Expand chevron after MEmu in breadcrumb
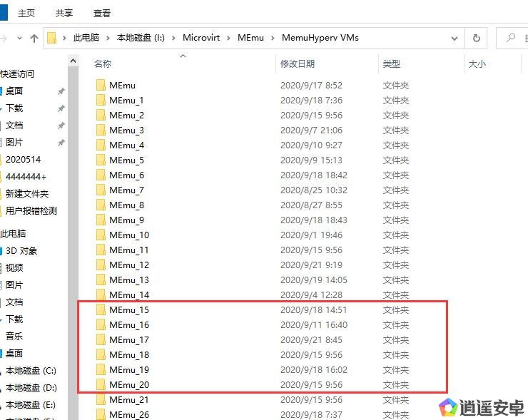 273,38
